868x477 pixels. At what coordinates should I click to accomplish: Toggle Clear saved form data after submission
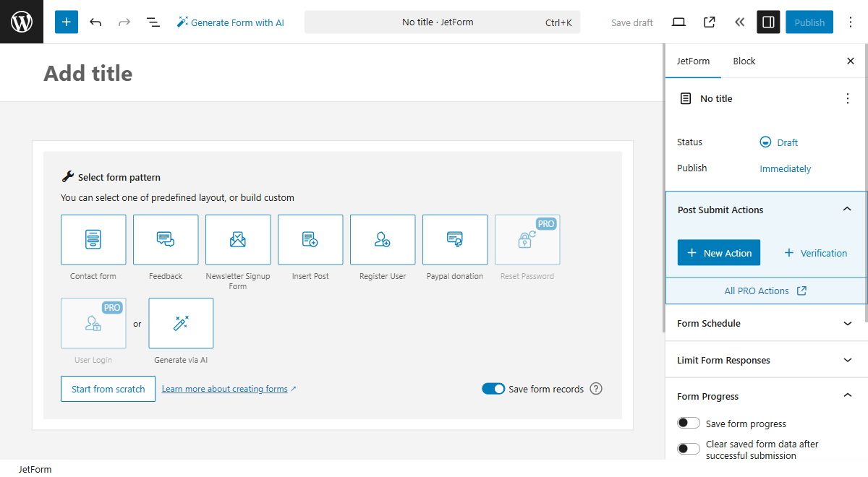tap(689, 450)
